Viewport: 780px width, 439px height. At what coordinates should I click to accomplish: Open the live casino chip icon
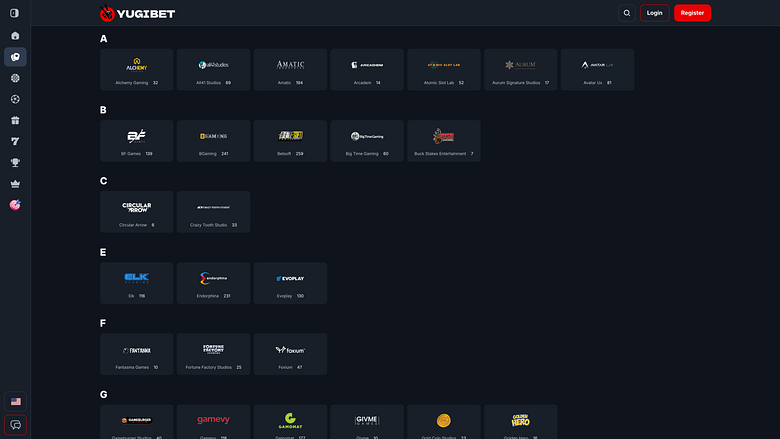[15, 78]
